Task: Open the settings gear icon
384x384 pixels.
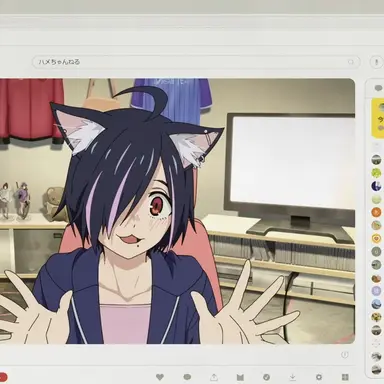Action: pos(319,377)
